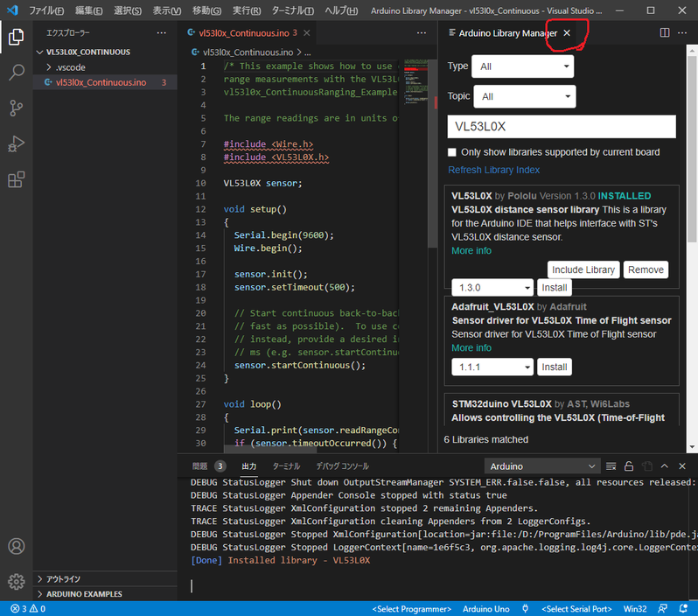Expand the ARDUINO EXAMPLES section
Image resolution: width=698 pixels, height=616 pixels.
[x=84, y=594]
